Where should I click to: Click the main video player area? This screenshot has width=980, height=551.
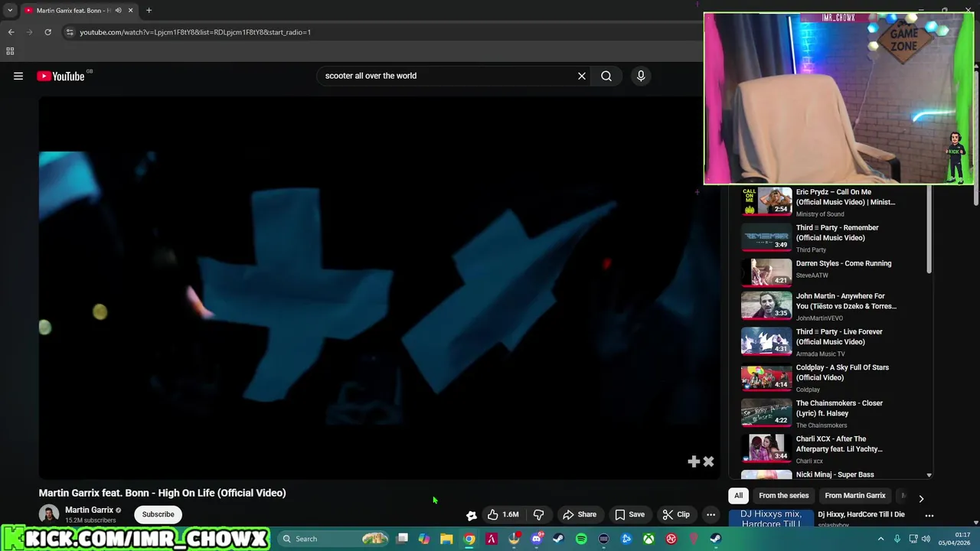[380, 288]
